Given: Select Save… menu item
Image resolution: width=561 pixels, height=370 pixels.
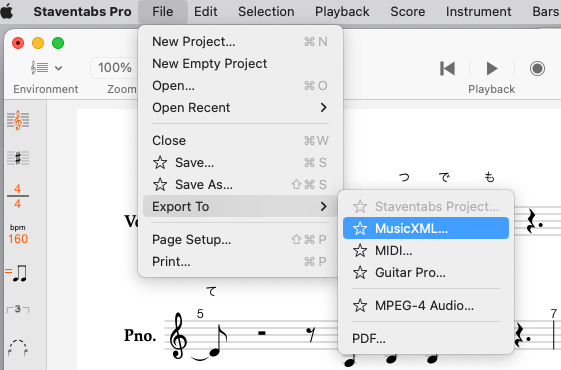Looking at the screenshot, I should (240, 163).
